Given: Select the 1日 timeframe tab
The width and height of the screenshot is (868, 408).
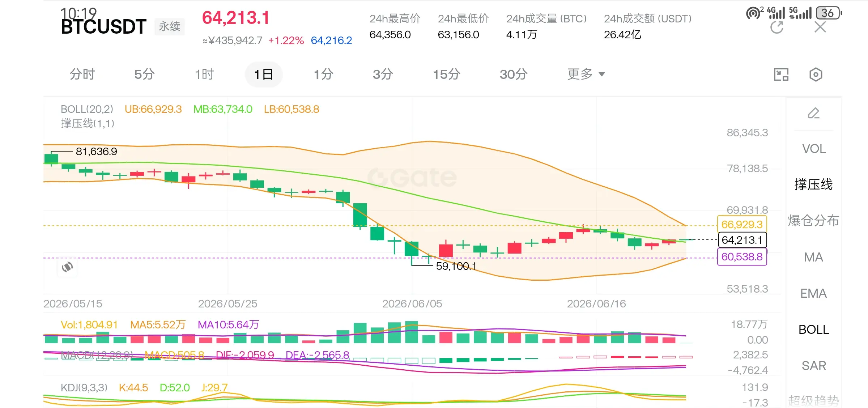Looking at the screenshot, I should (x=264, y=74).
